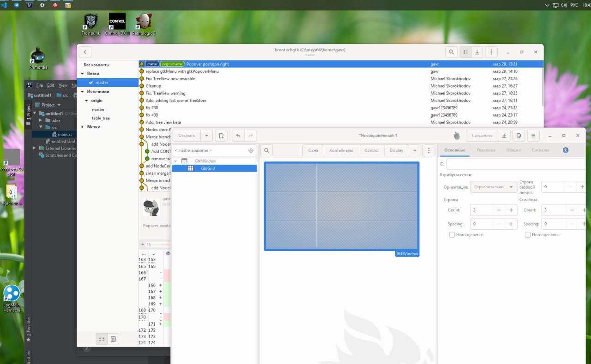
Task: Open the Project view dropdown in IntelliJ
Action: tap(59, 105)
